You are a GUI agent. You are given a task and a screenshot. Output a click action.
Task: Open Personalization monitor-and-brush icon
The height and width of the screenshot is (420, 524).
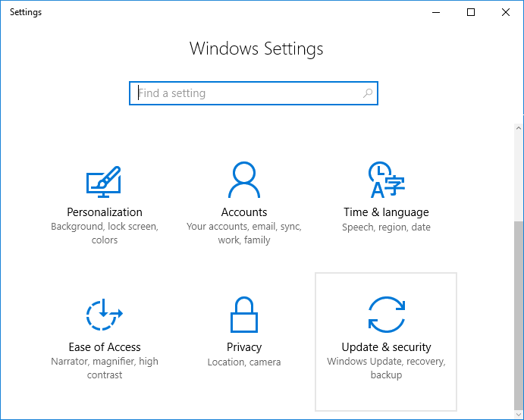pos(104,182)
